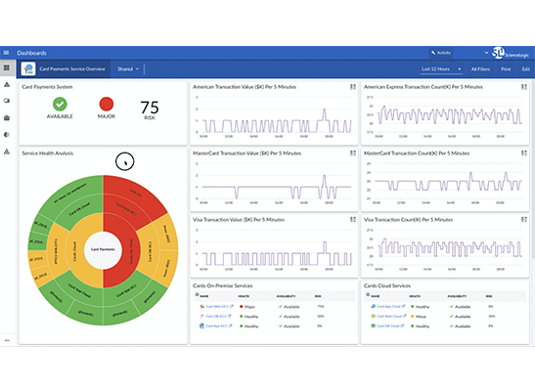Select the yellow Card DB DC1 sunburst segment
This screenshot has height=392, width=535.
[149, 252]
